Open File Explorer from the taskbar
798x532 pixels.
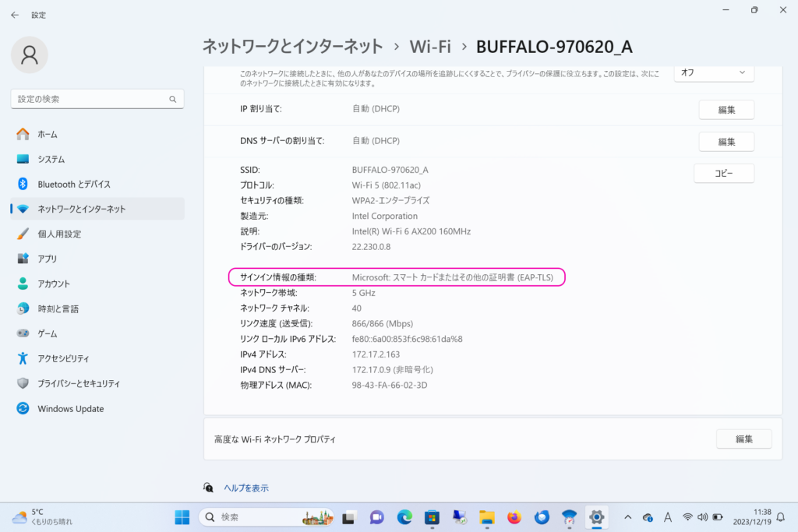click(x=487, y=518)
